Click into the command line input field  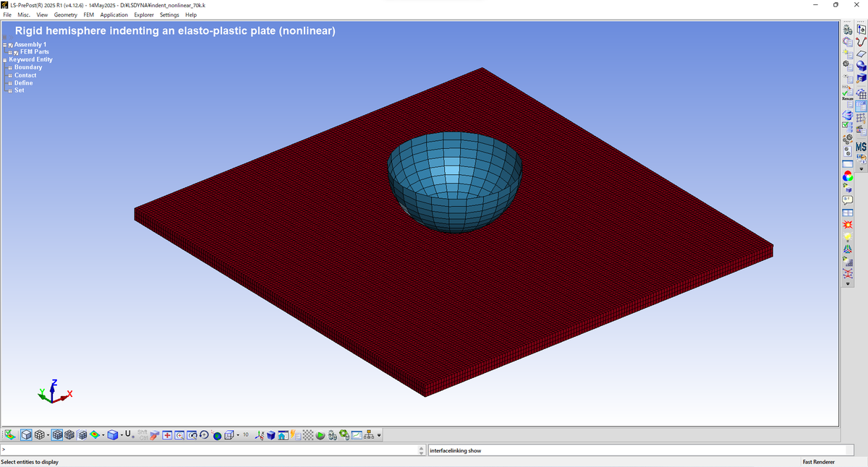click(208, 450)
